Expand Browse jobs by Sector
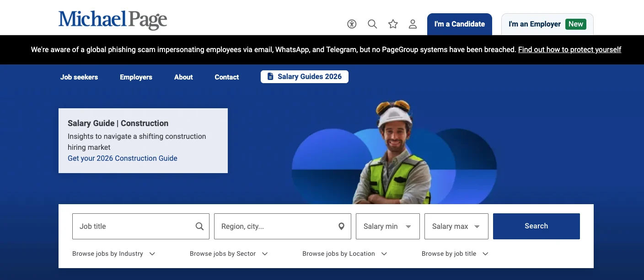Viewport: 644px width, 280px height. tap(229, 254)
